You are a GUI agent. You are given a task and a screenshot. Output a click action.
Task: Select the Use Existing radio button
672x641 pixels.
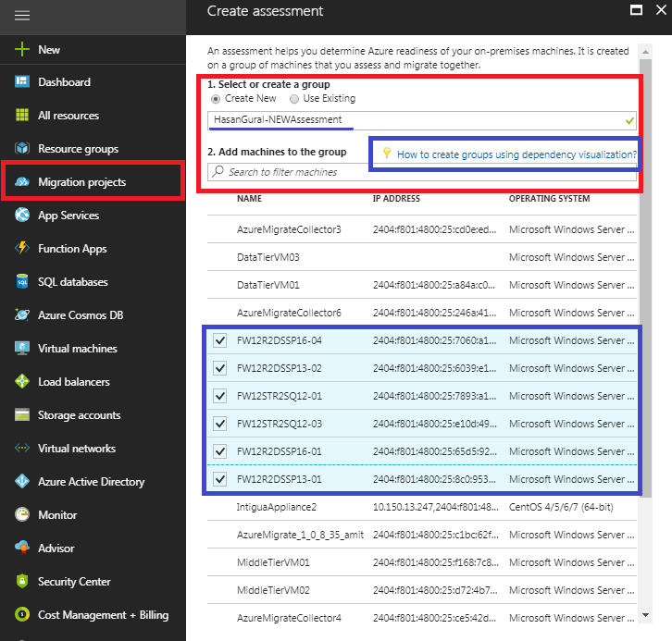pos(294,99)
